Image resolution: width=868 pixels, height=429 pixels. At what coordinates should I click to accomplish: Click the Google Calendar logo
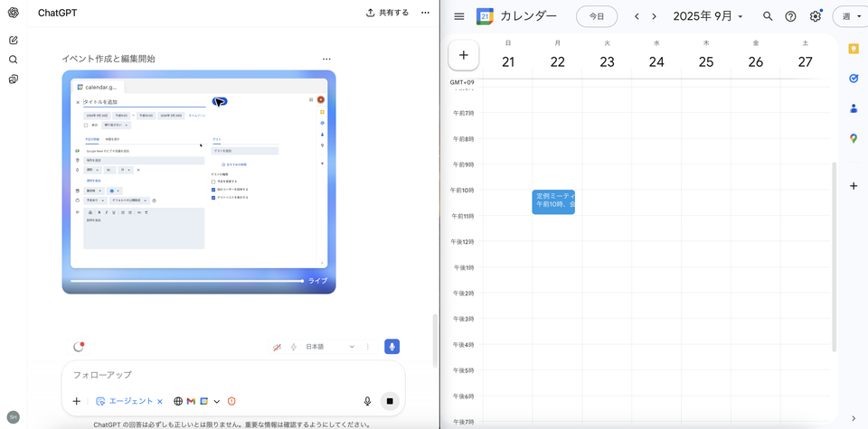coord(485,16)
